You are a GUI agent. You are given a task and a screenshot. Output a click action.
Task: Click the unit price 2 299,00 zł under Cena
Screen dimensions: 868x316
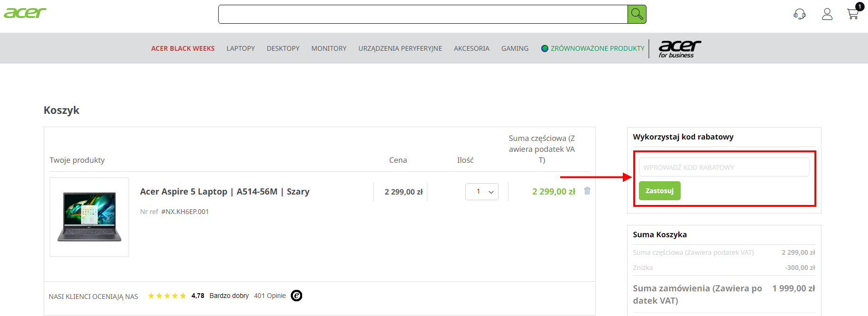404,192
